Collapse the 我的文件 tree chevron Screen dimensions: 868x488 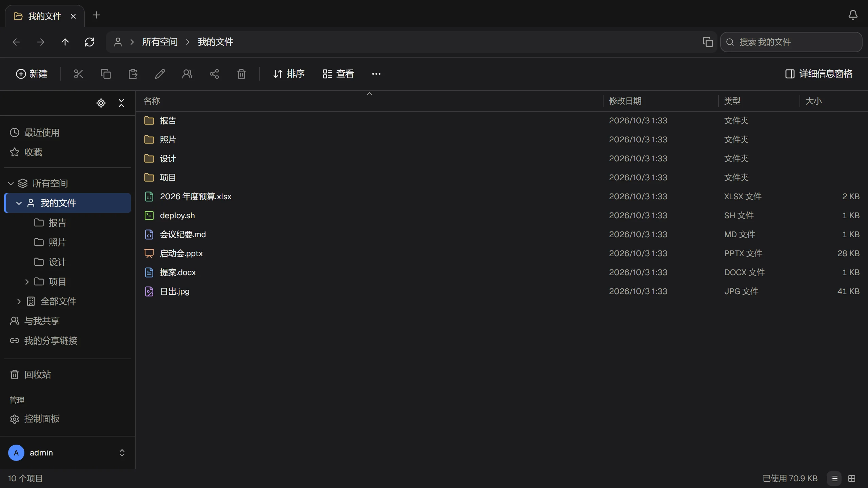[19, 203]
